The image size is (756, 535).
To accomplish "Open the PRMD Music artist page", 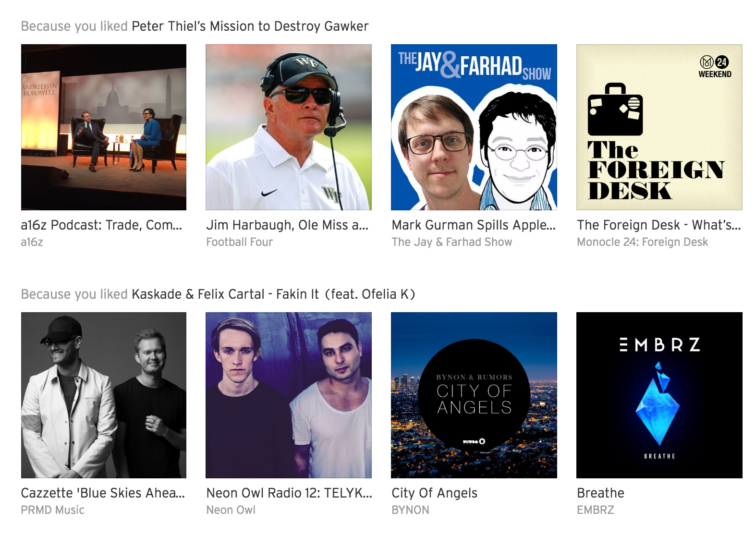I will coord(53,510).
